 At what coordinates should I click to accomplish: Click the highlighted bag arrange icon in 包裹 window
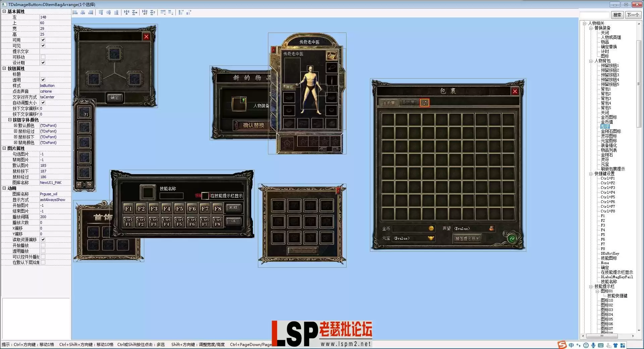click(425, 103)
